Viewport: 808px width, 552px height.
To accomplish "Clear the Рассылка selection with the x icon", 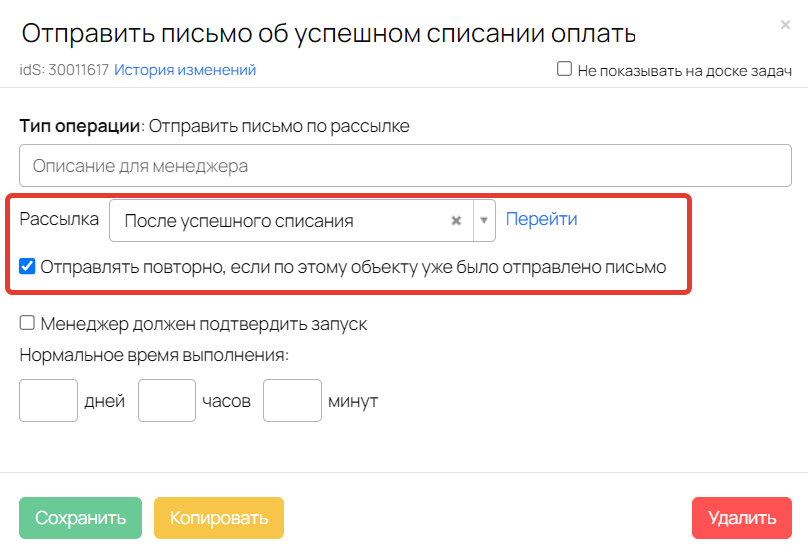I will coord(456,221).
